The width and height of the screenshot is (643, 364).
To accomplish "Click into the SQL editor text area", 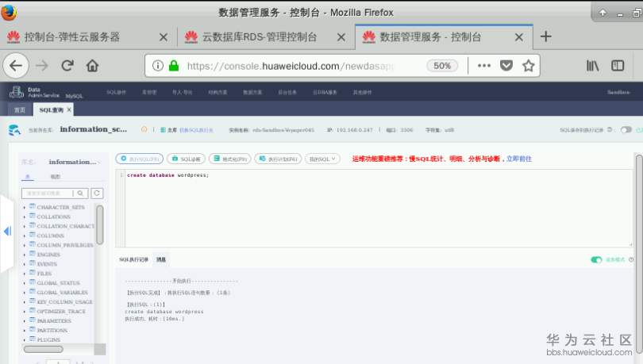I will coord(378,208).
